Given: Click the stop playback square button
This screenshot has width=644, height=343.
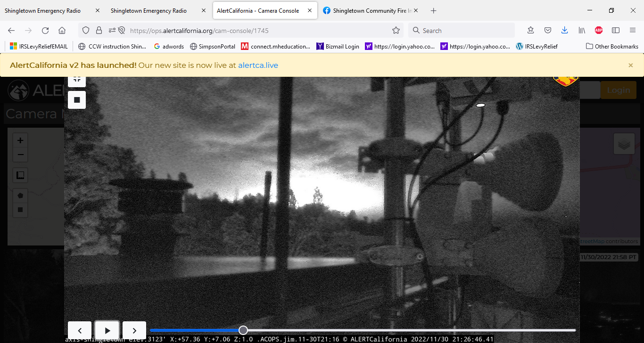Looking at the screenshot, I should pos(77,100).
